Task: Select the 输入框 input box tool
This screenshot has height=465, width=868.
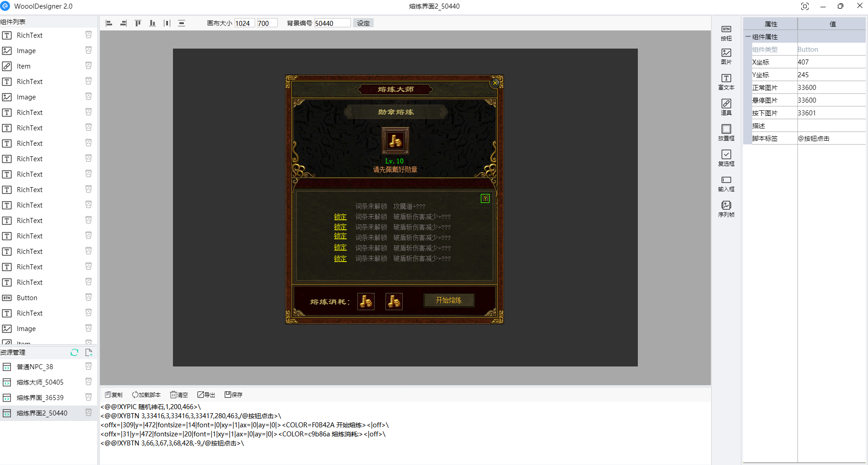Action: [726, 183]
